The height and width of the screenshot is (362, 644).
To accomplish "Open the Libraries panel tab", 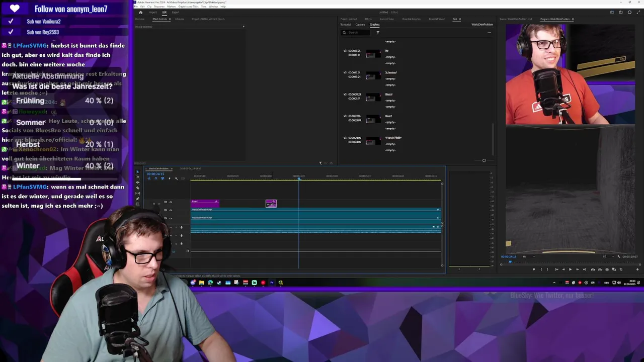I will coord(180,19).
